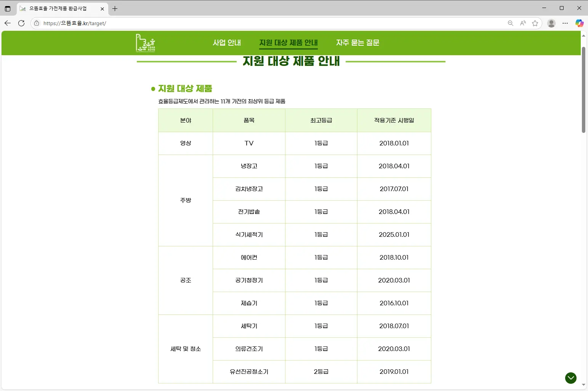
Task: Open the browser profile avatar icon
Action: (x=551, y=23)
